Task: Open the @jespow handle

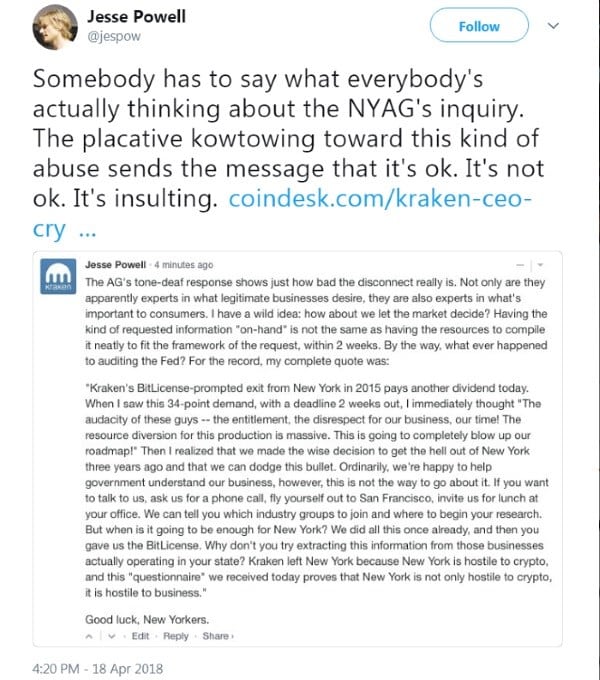Action: pyautogui.click(x=114, y=36)
